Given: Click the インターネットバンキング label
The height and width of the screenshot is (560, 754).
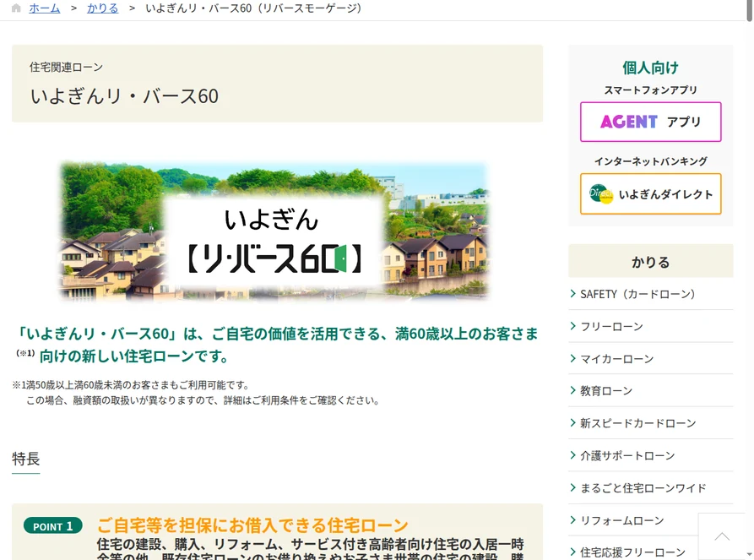Looking at the screenshot, I should [651, 161].
